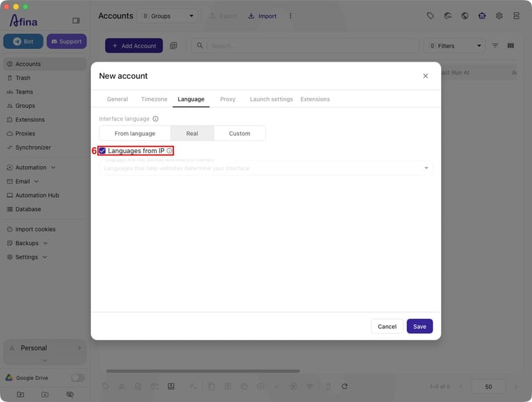
Task: Select the Custom interface language option
Action: (240, 133)
